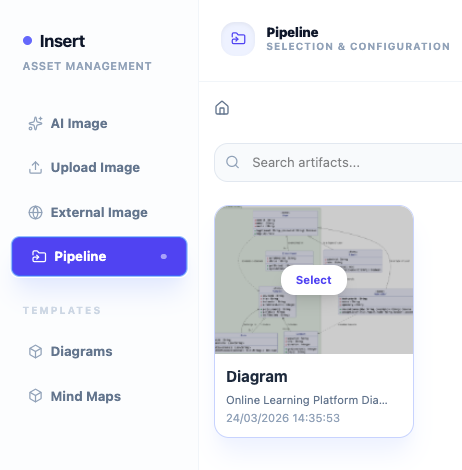Viewport: 462px width, 470px height.
Task: Open the External Image section
Action: (99, 213)
